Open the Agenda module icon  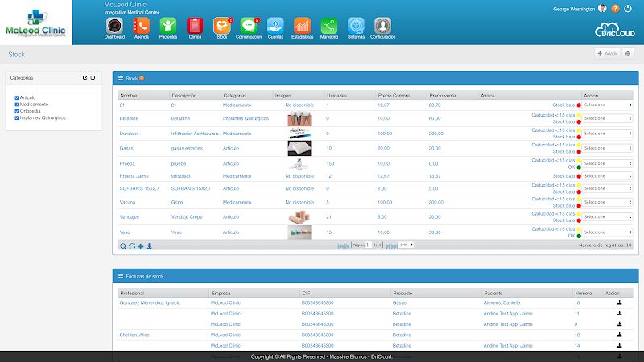[142, 26]
